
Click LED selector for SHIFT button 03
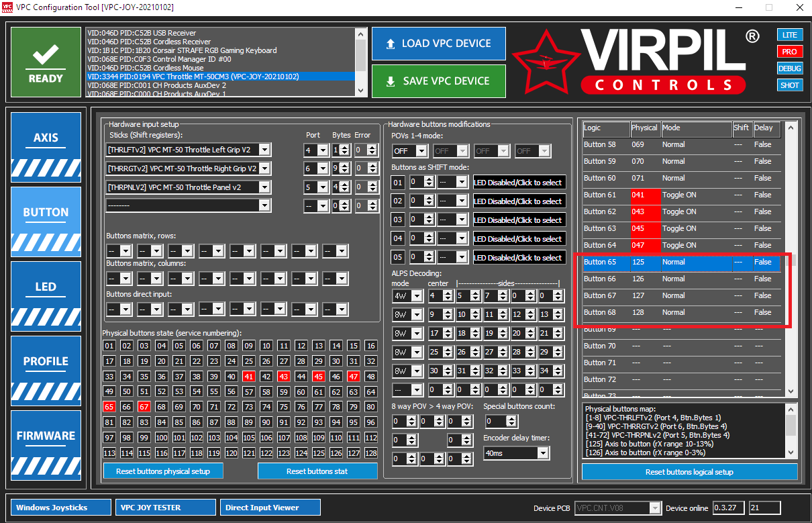pos(519,220)
